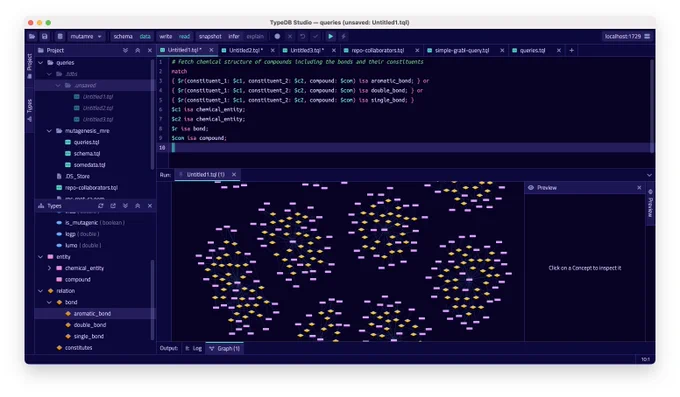The width and height of the screenshot is (680, 397).
Task: Close the simple-grabl-query.tql tab
Action: pos(502,50)
